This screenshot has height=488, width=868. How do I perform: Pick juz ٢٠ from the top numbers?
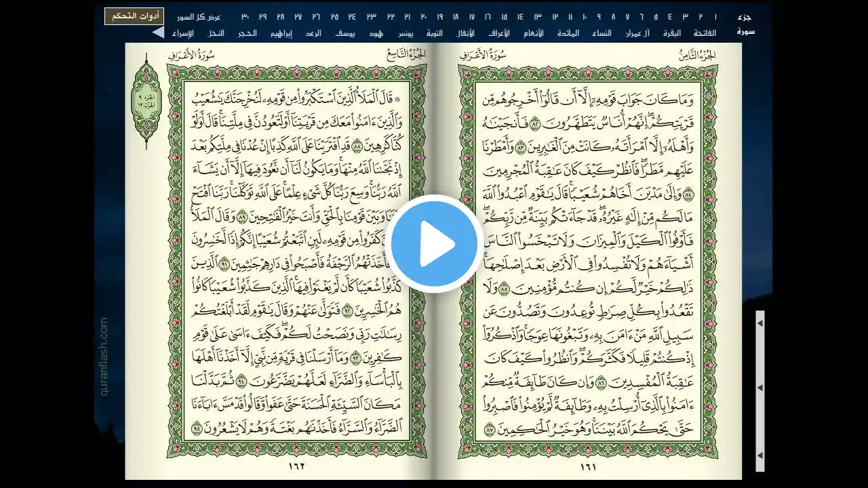pyautogui.click(x=423, y=16)
